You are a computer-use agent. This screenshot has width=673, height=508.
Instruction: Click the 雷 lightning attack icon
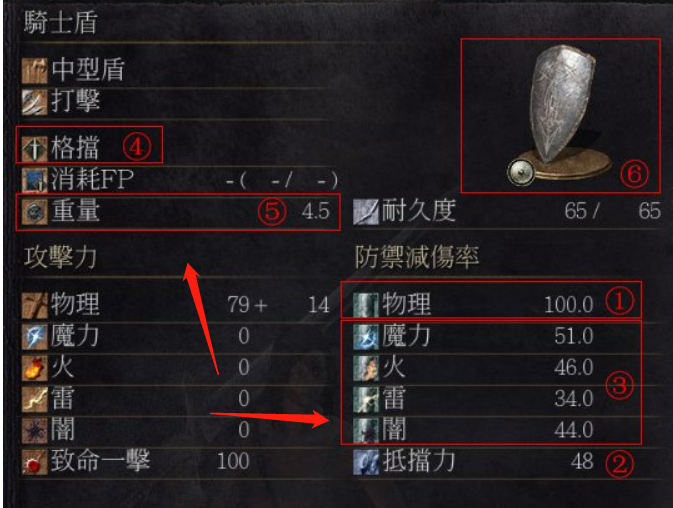tap(34, 399)
